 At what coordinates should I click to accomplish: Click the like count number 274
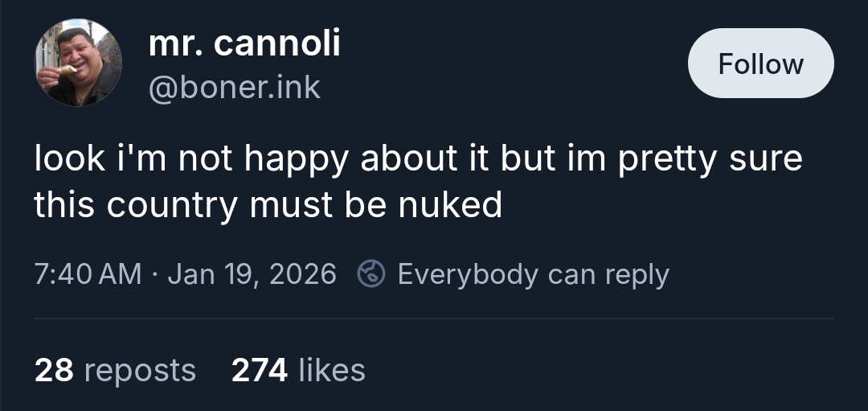point(260,370)
